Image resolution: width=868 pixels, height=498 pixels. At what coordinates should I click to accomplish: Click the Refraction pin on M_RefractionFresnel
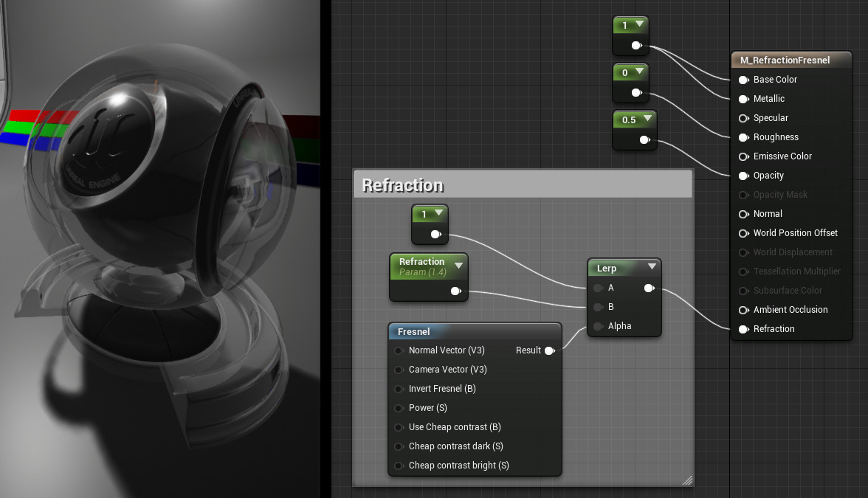743,329
